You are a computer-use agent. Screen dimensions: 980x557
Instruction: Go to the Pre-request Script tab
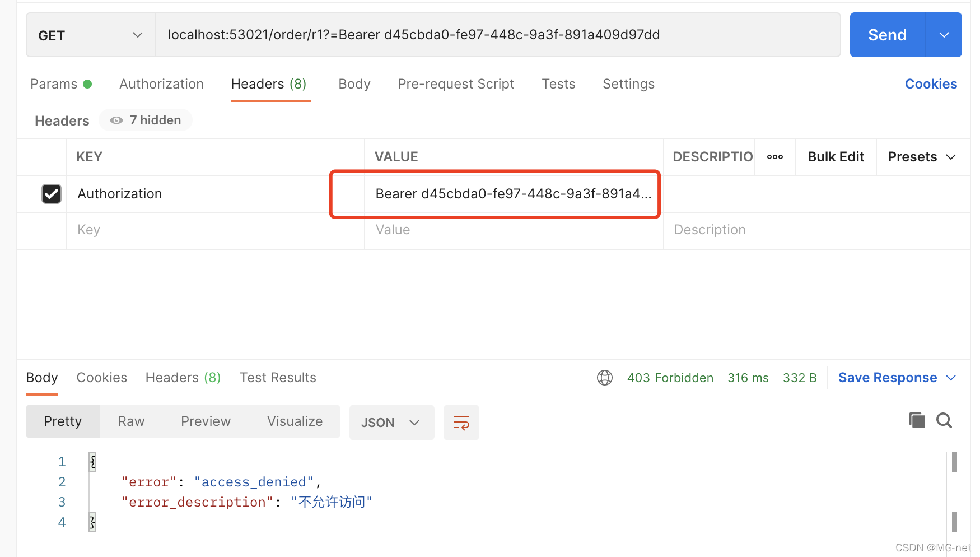tap(456, 84)
